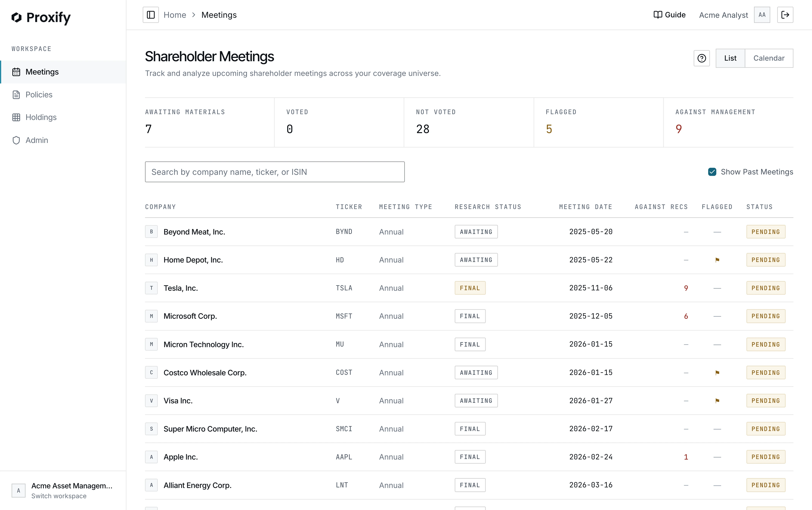Click the Acme Asset Management workspace avatar

point(19,490)
